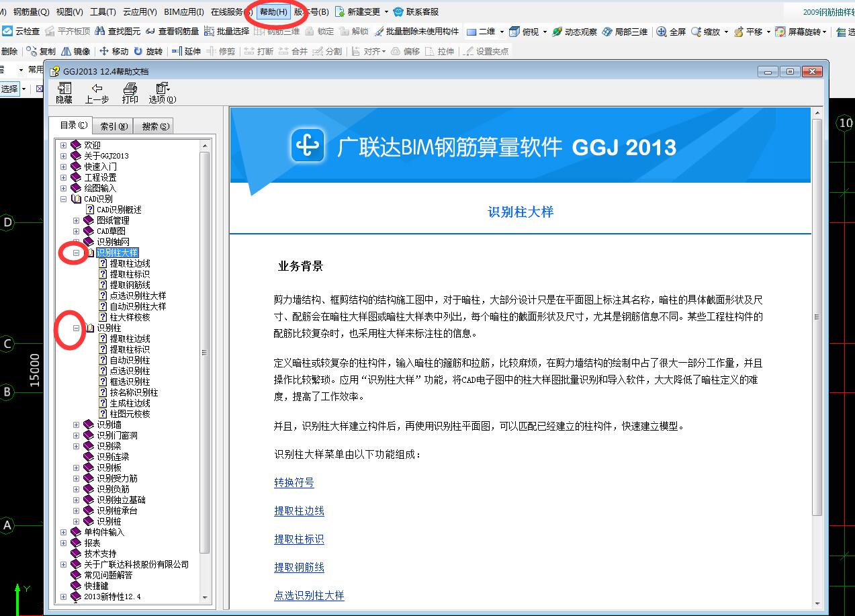The image size is (855, 616).
Task: Activate 动态观察 dynamic orbit tool
Action: point(574,31)
